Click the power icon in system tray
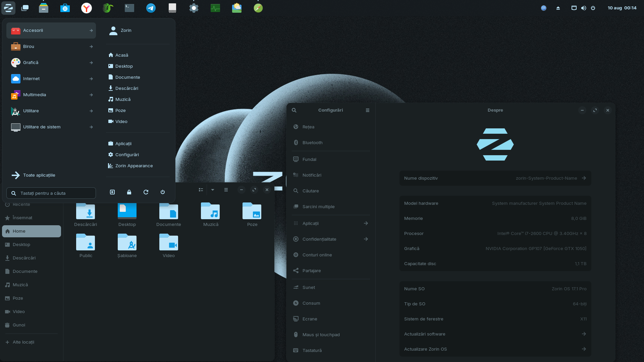 pos(593,8)
